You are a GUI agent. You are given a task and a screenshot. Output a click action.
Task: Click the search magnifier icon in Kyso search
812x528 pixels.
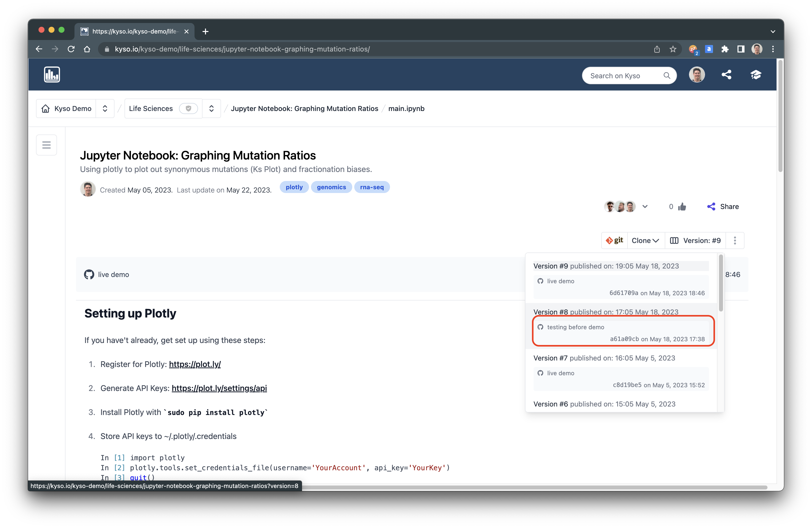[667, 76]
